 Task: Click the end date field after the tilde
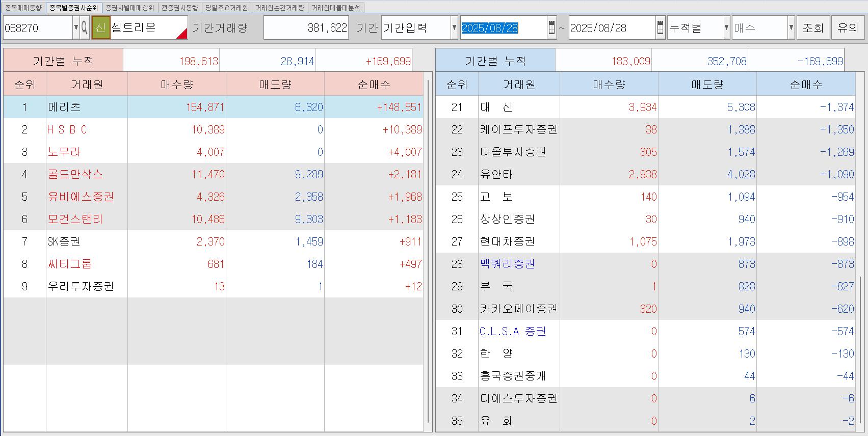[x=612, y=28]
